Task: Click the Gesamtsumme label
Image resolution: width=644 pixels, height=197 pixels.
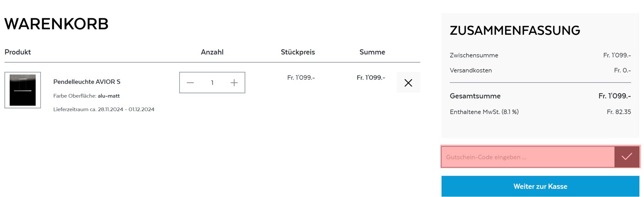Action: pos(475,96)
